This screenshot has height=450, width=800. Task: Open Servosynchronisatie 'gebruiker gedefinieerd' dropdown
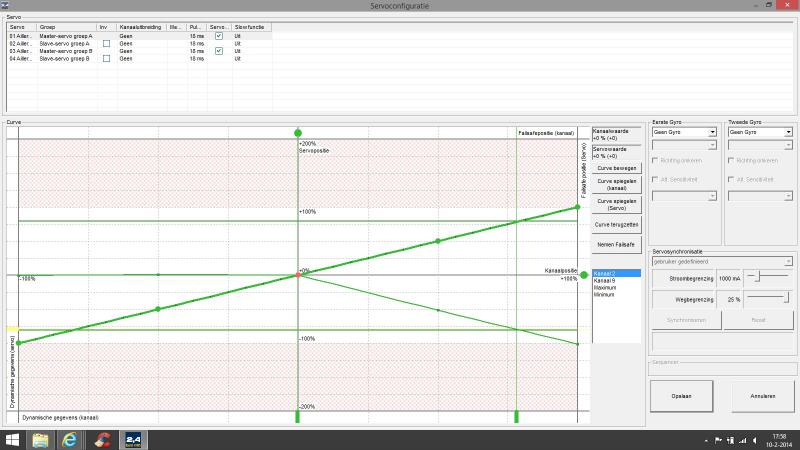(722, 262)
